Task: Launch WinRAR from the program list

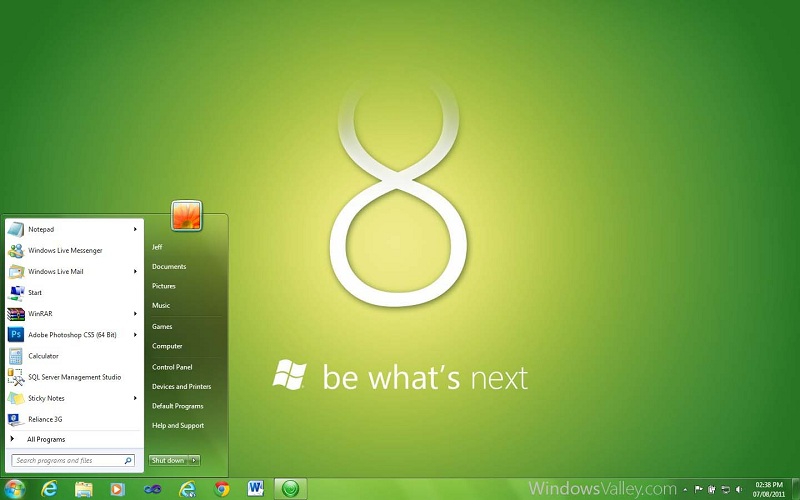Action: pos(74,314)
